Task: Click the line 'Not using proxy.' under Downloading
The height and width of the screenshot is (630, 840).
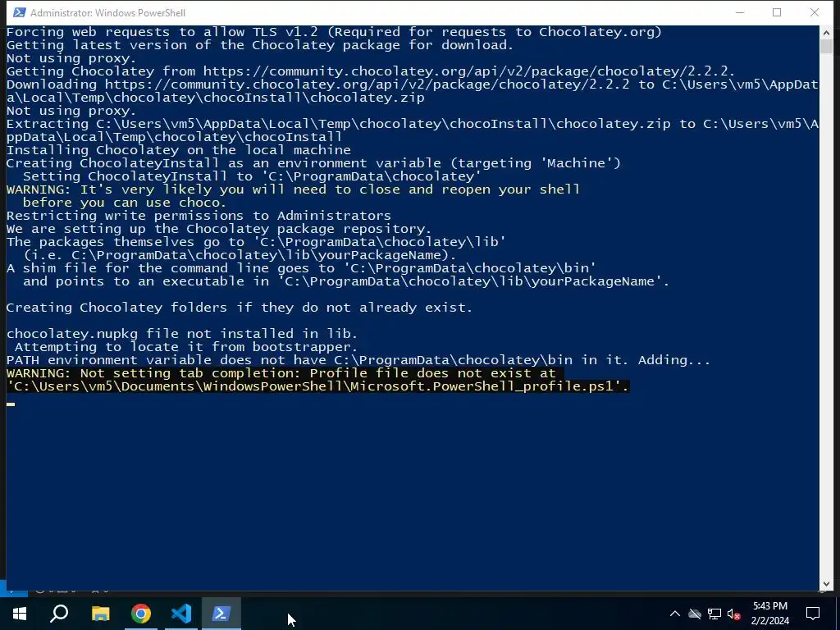Action: [71, 111]
